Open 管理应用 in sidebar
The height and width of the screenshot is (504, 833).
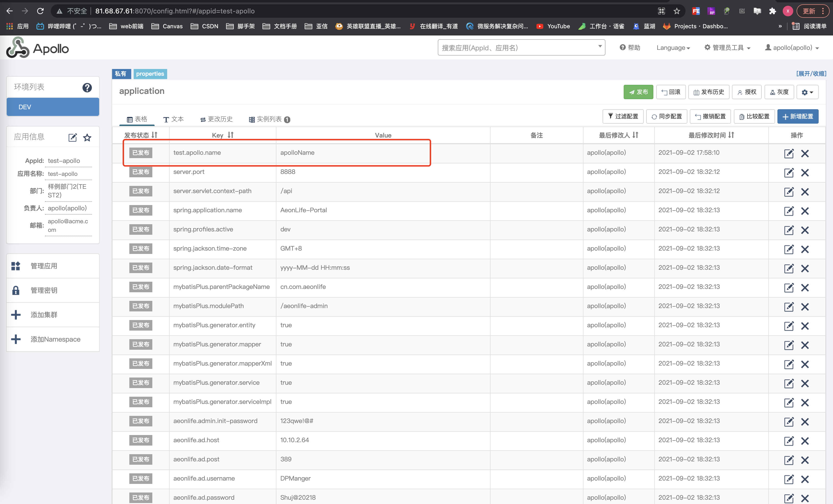coord(53,266)
